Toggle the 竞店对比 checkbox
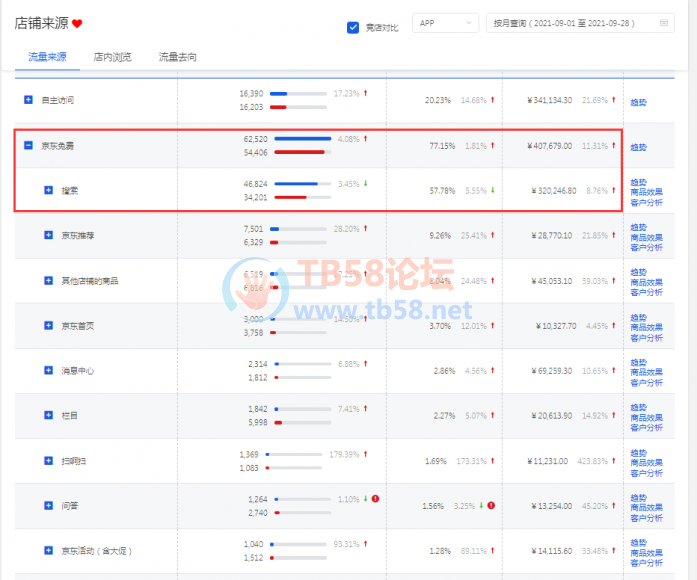The image size is (697, 580). click(x=353, y=28)
